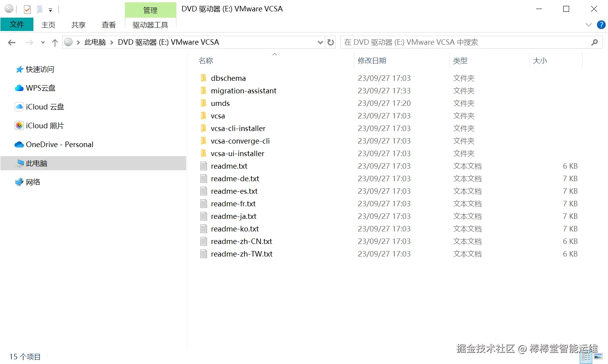This screenshot has width=608, height=364.
Task: Open 网络 in navigation pane
Action: 33,182
